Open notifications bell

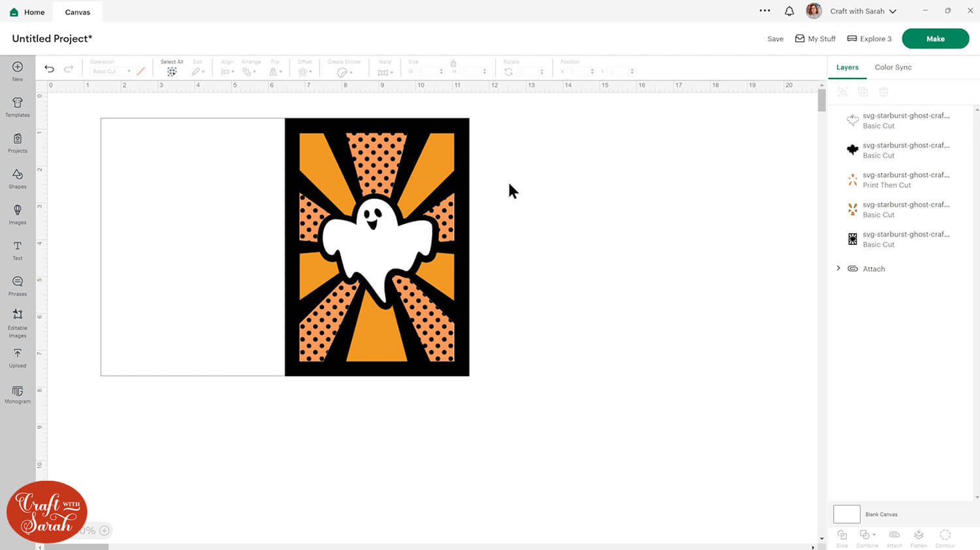click(x=789, y=11)
